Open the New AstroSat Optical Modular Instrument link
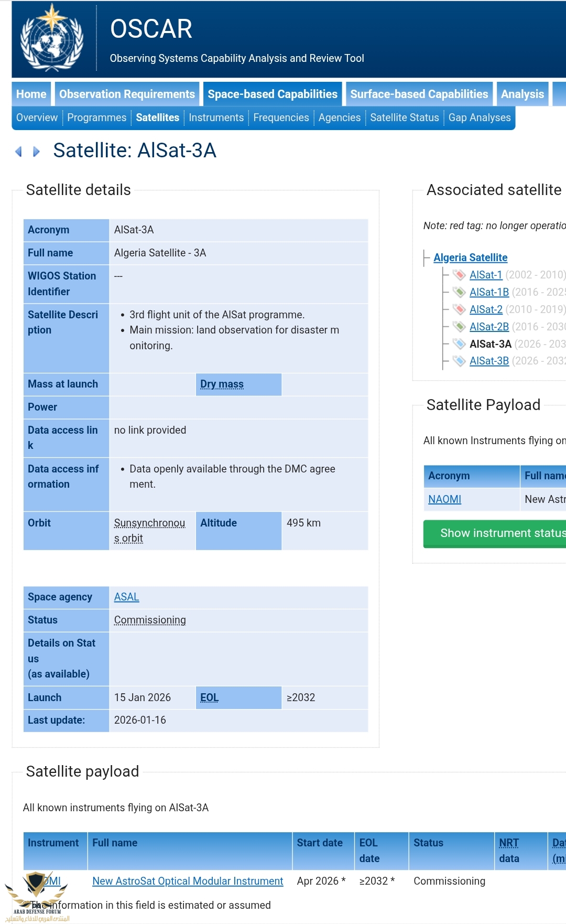The image size is (566, 924). (x=188, y=881)
